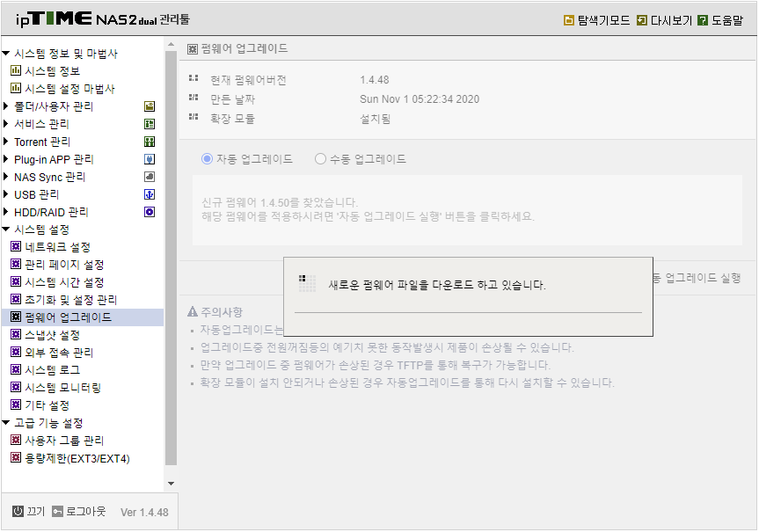
Task: Expand the HDD/RAID 관리 arrow
Action: (x=6, y=212)
